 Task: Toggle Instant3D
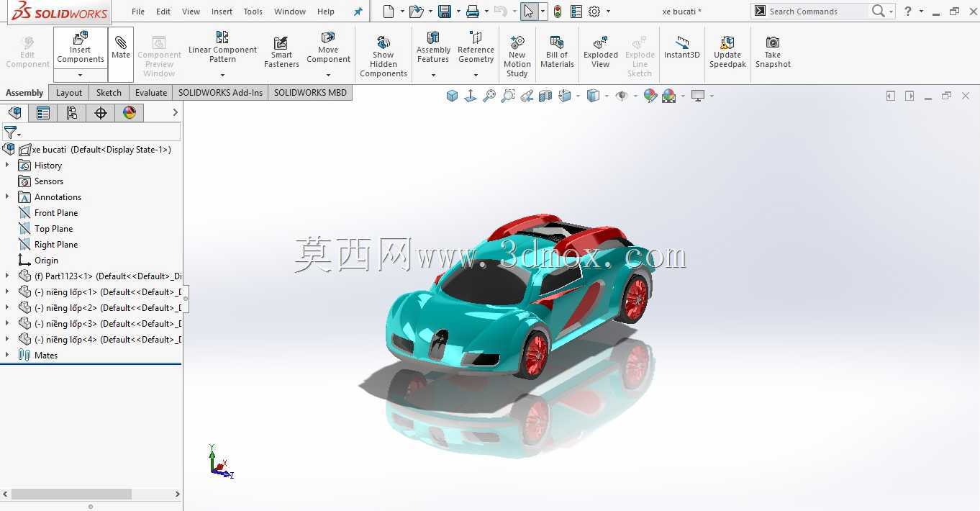click(x=681, y=48)
